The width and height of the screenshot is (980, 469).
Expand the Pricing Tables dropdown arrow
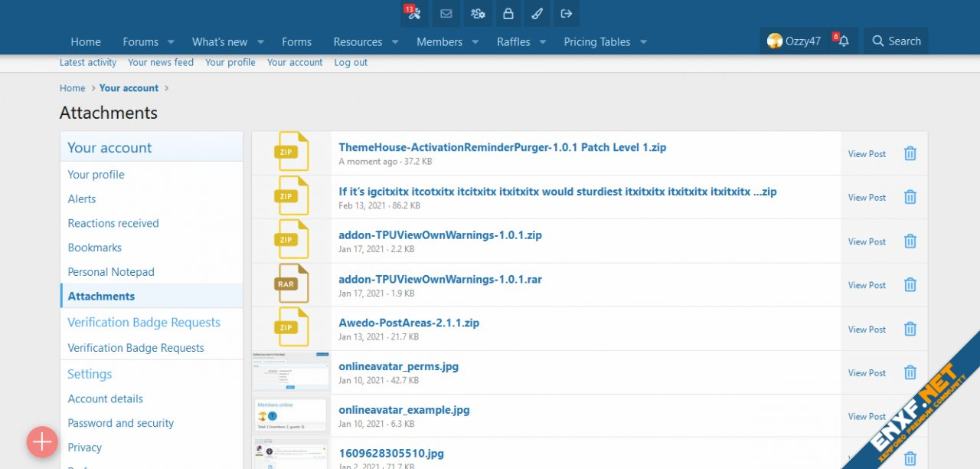[x=643, y=42]
